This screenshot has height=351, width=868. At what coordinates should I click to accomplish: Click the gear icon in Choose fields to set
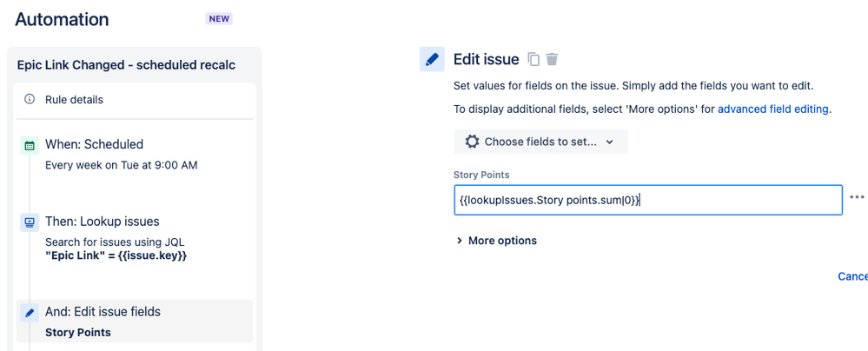point(472,142)
